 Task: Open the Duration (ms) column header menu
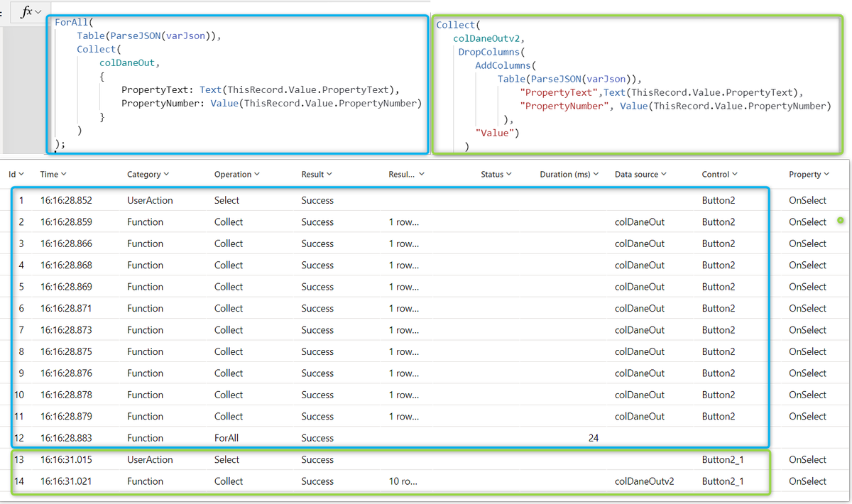click(569, 174)
